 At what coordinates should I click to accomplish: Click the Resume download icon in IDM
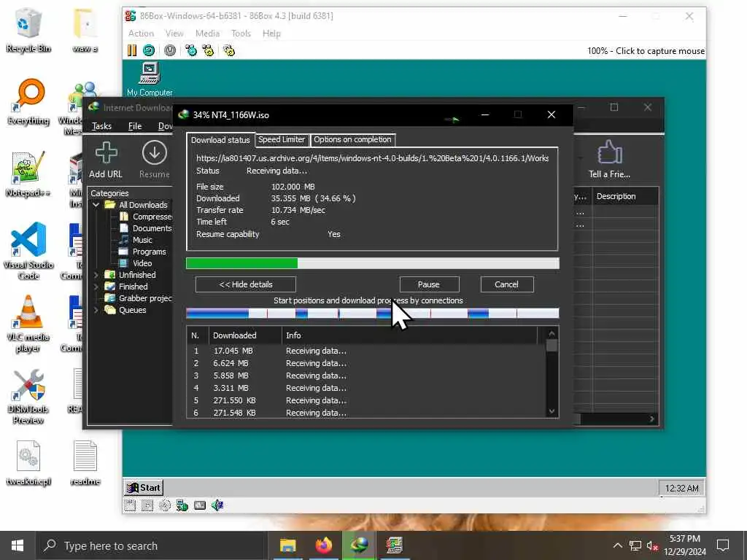155,153
